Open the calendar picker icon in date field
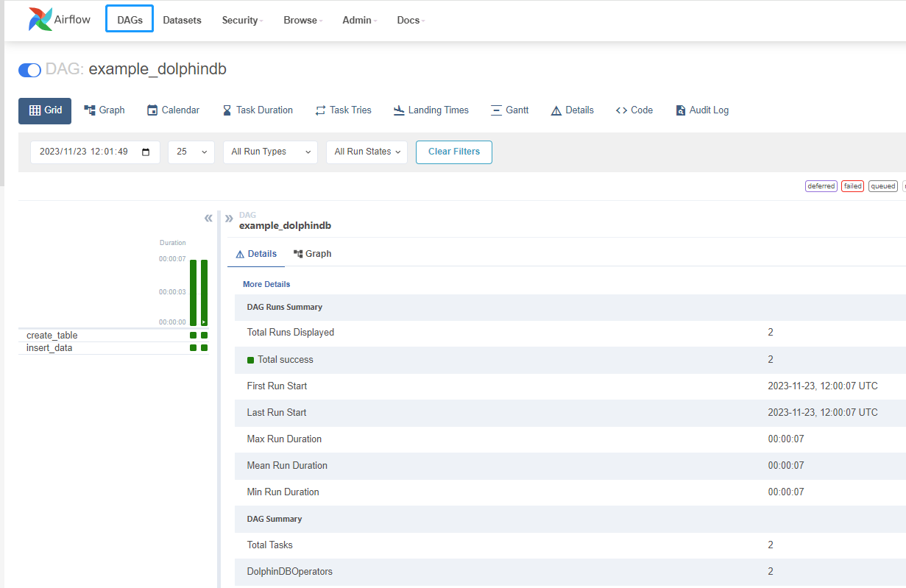Viewport: 906px width, 588px height. pos(146,152)
